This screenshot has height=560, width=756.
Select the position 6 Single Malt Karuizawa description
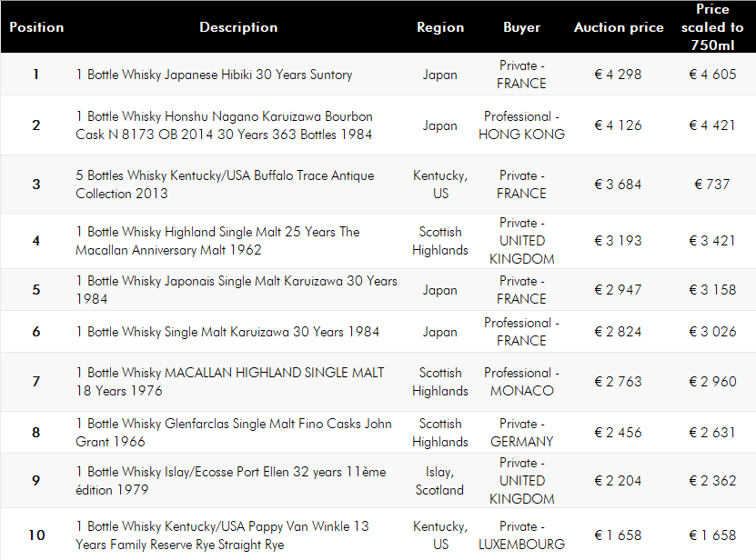pyautogui.click(x=227, y=332)
